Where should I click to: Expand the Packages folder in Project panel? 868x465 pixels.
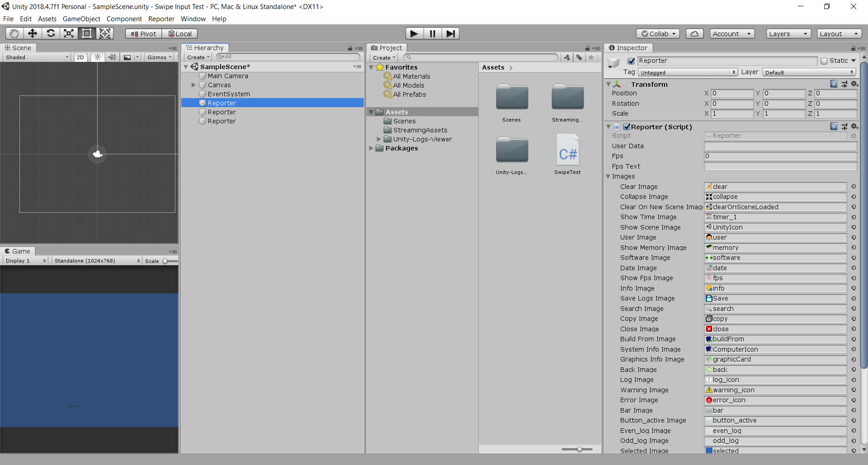point(372,148)
